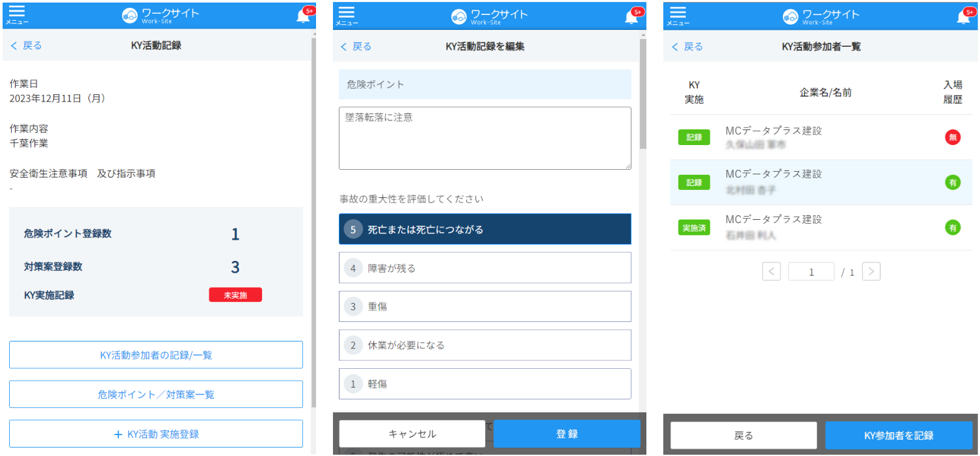Open KY活動参加者の記録/一覧
This screenshot has width=980, height=456.
click(x=156, y=355)
